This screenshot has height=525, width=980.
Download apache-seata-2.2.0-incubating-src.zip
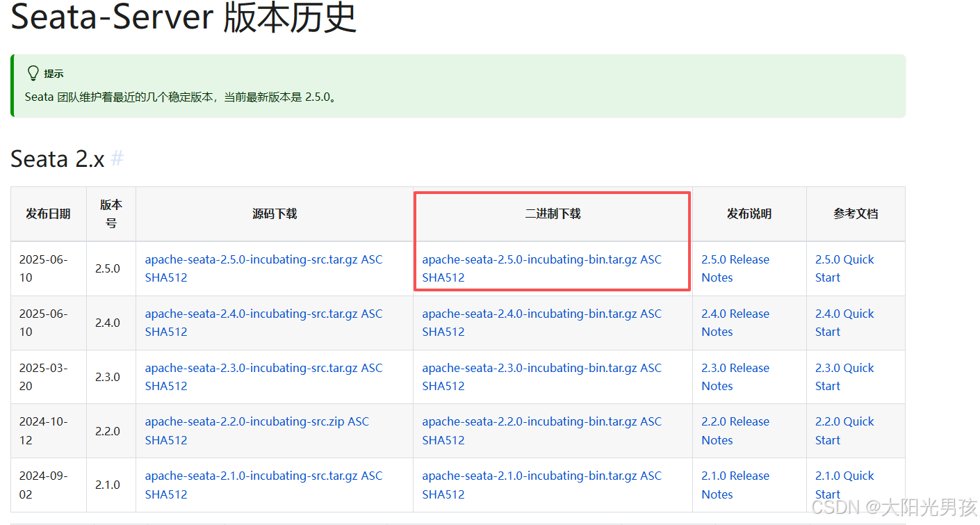pyautogui.click(x=245, y=421)
